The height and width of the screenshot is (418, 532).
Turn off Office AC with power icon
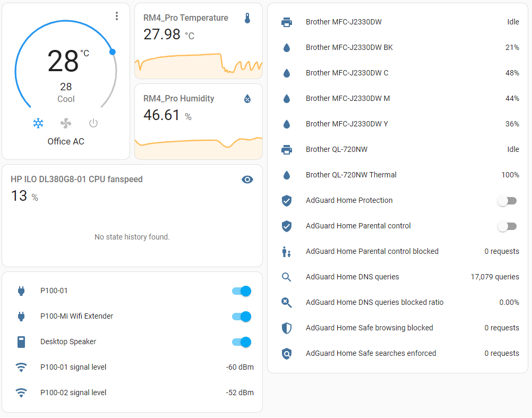tap(93, 123)
